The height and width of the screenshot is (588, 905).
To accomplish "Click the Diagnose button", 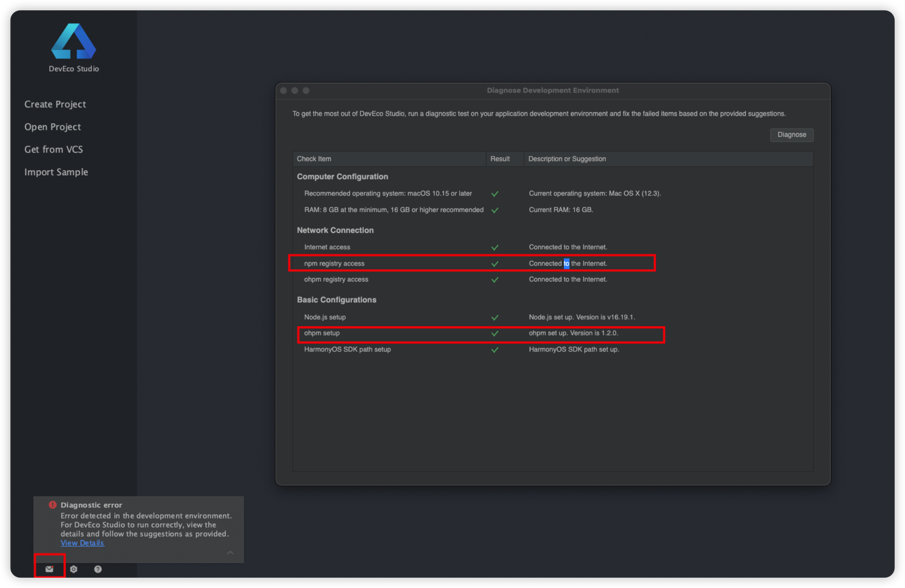I will point(792,135).
